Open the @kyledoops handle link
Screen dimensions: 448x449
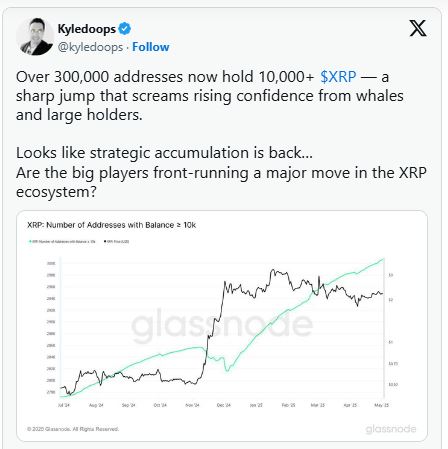[90, 47]
